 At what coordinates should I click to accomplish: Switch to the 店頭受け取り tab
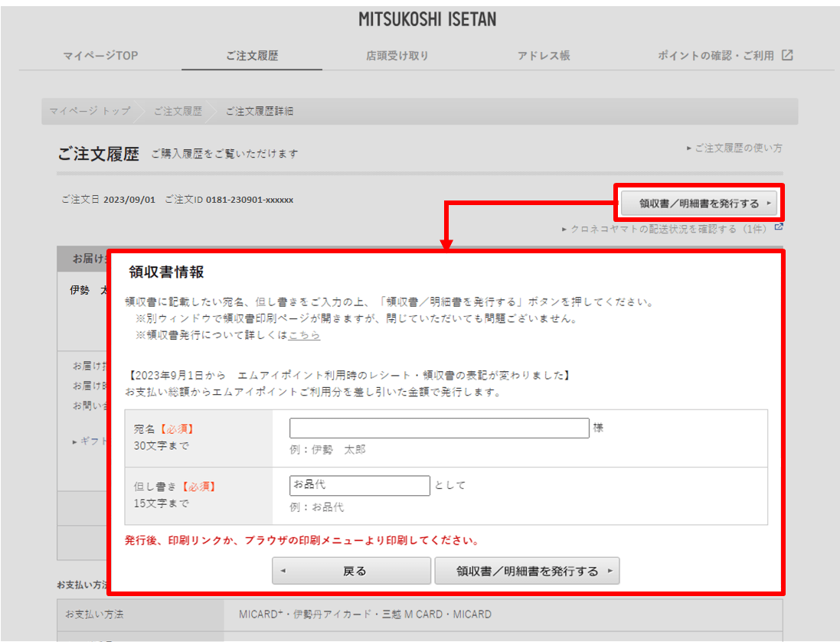[397, 56]
